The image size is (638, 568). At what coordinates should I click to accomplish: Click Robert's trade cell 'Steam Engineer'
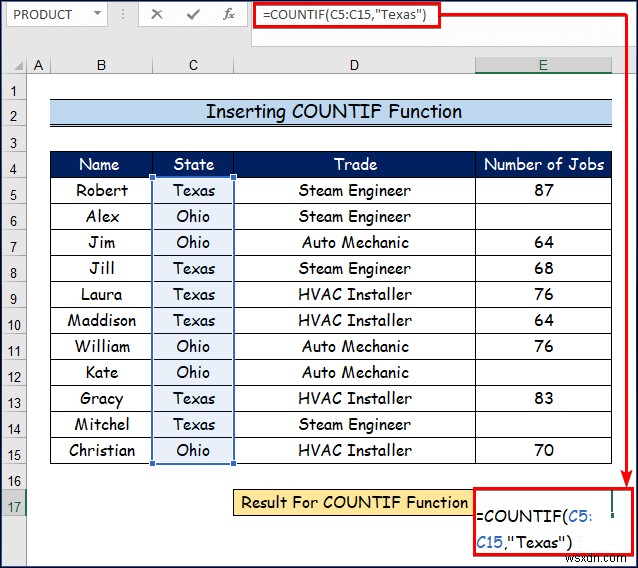coord(354,190)
